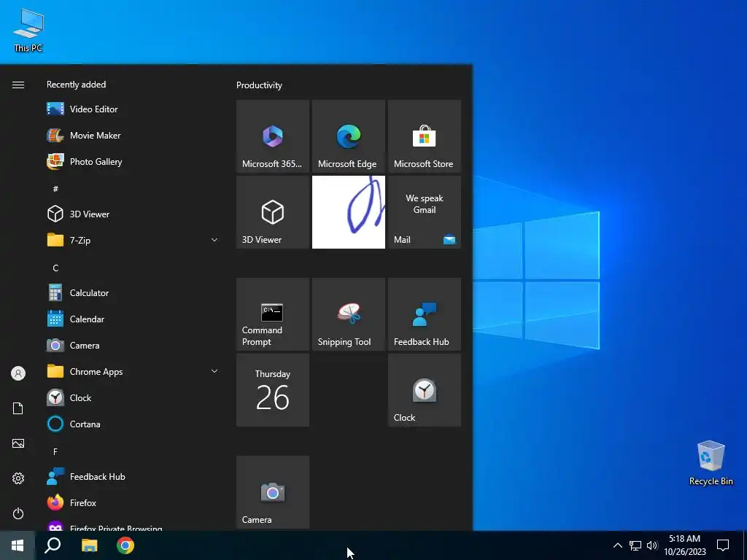Select This PC desktop icon
The width and height of the screenshot is (747, 560).
coord(28,30)
